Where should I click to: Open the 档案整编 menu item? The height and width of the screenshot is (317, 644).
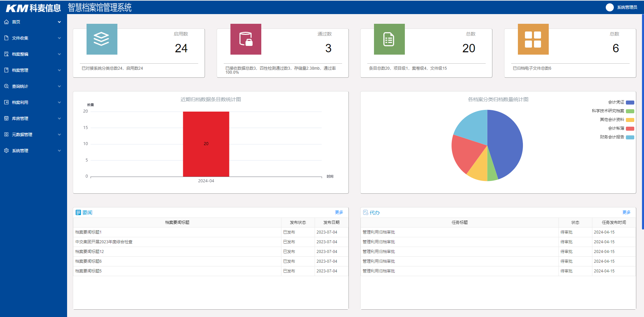[x=34, y=54]
